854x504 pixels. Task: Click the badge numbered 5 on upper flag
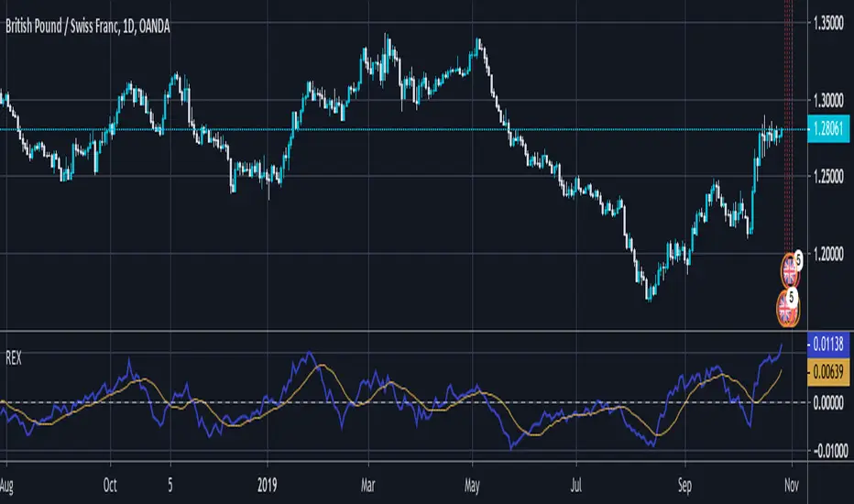pyautogui.click(x=798, y=260)
